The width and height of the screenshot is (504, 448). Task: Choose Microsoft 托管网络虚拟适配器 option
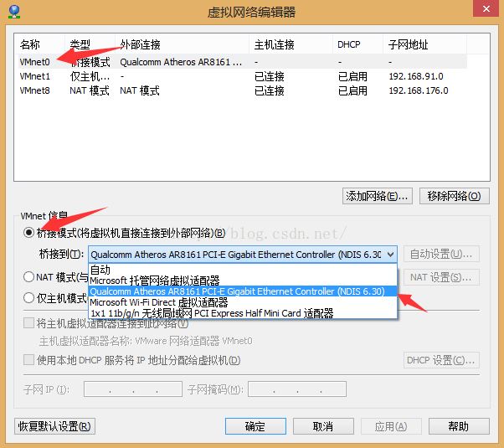[x=243, y=281]
